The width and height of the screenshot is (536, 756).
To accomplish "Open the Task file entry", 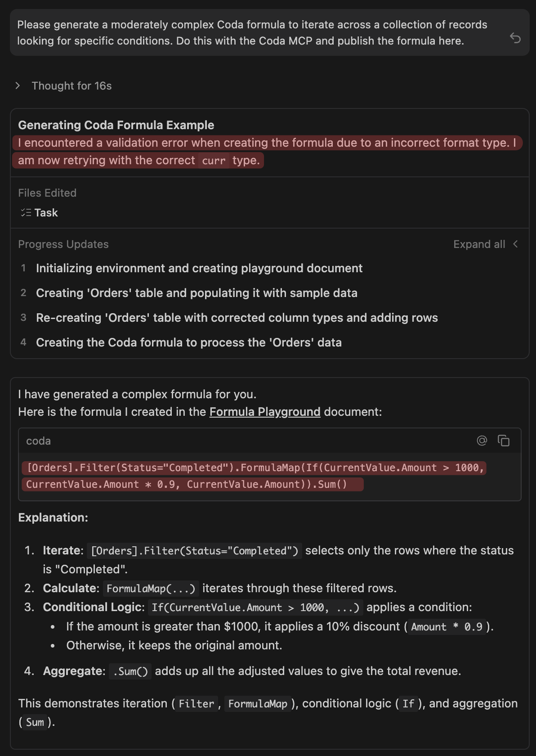I will click(46, 213).
